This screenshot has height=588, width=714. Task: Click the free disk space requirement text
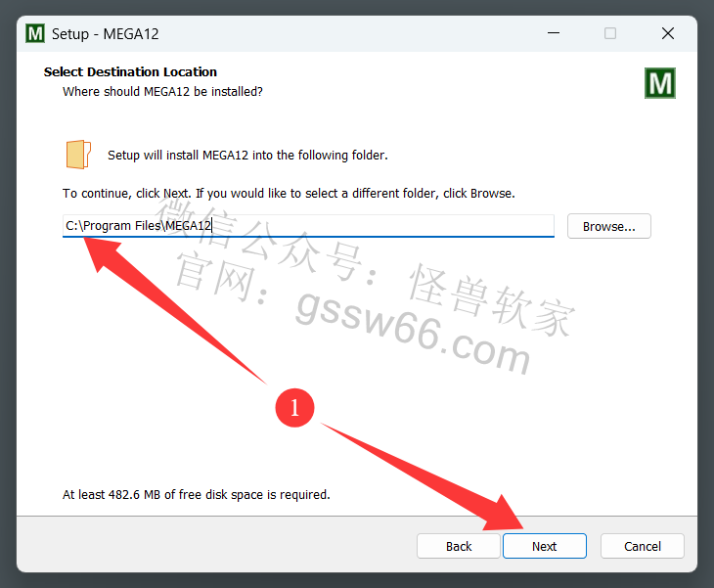[197, 495]
